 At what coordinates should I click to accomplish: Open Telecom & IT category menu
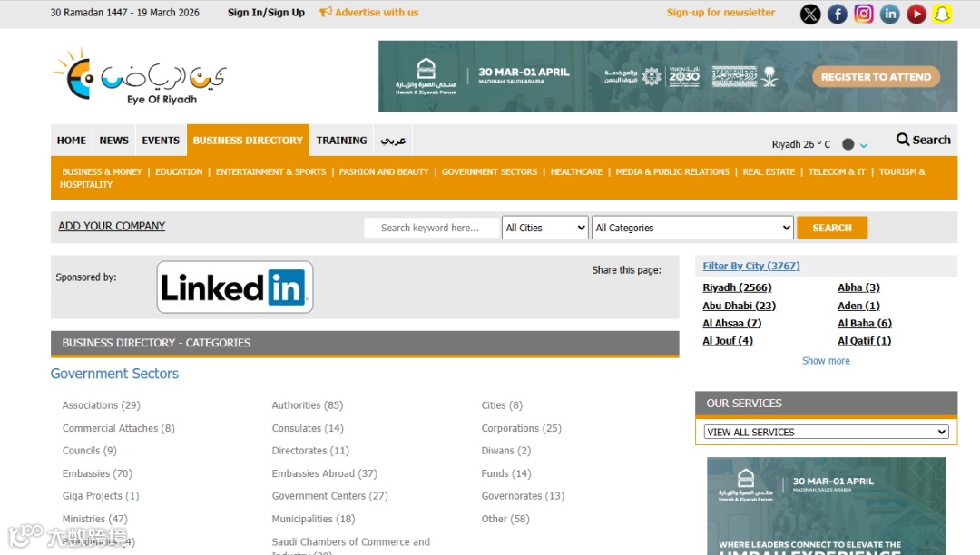(837, 171)
